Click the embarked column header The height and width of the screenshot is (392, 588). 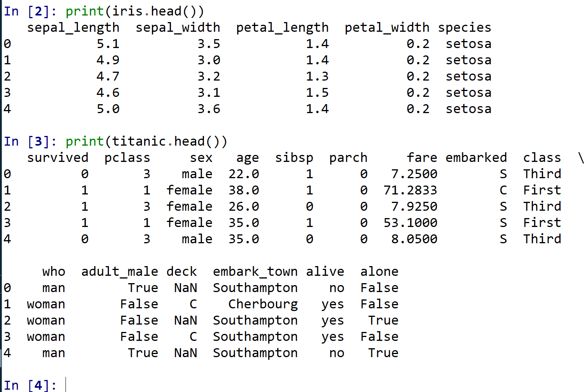[x=476, y=158]
